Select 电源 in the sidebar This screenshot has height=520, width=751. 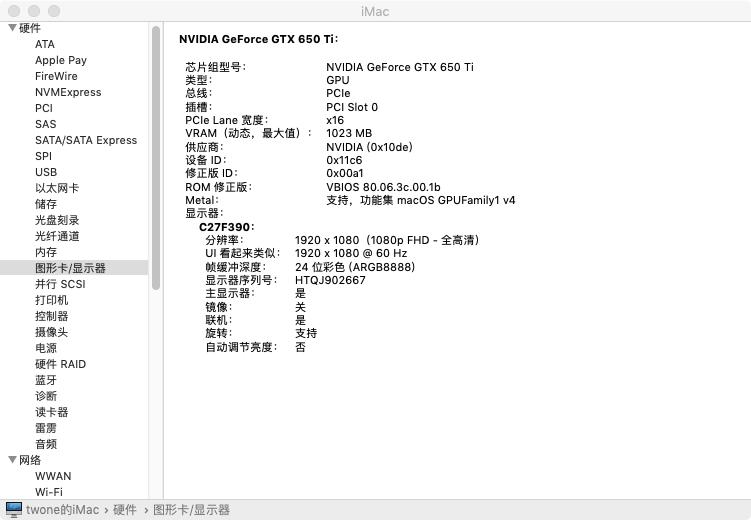click(46, 348)
